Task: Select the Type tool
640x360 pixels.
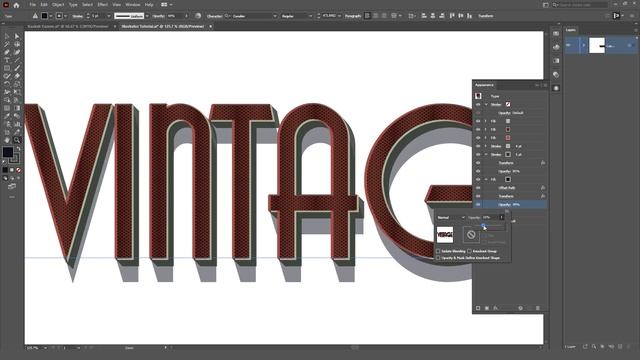Action: pos(7,60)
